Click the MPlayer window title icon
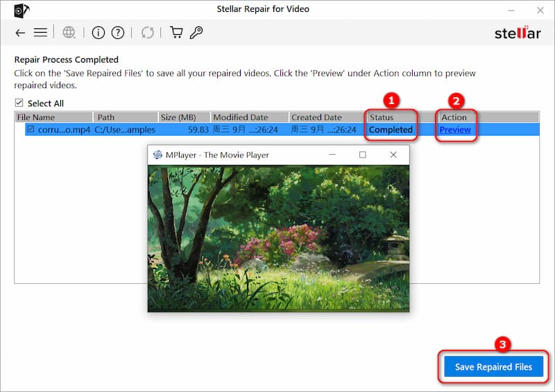 coord(157,155)
